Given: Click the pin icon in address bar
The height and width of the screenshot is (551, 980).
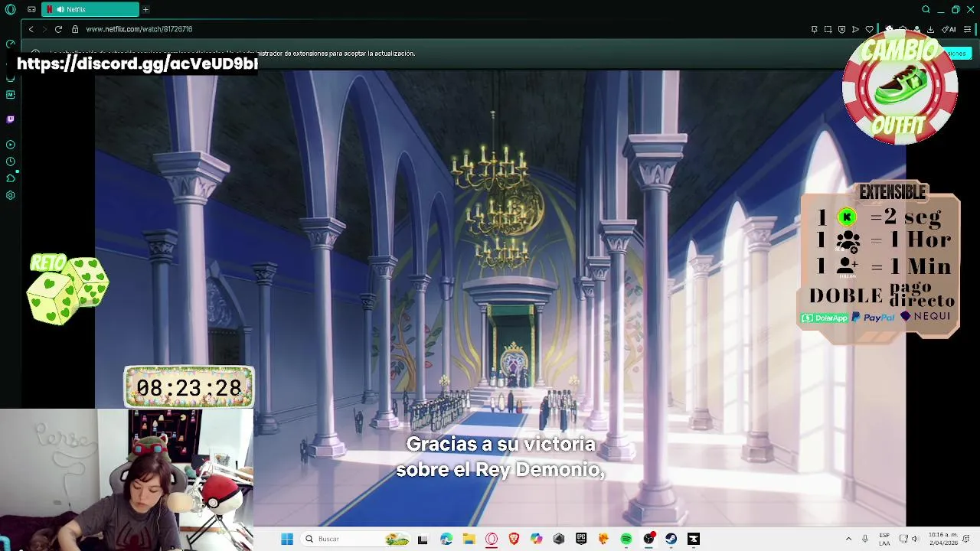Looking at the screenshot, I should [x=814, y=29].
